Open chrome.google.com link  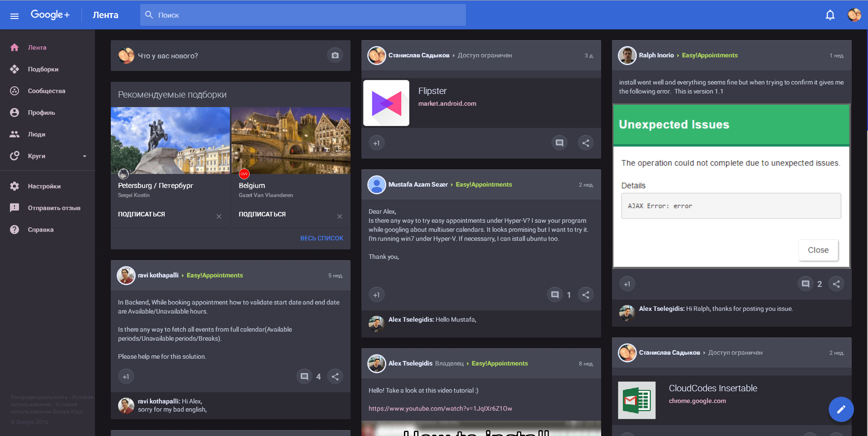(x=697, y=401)
